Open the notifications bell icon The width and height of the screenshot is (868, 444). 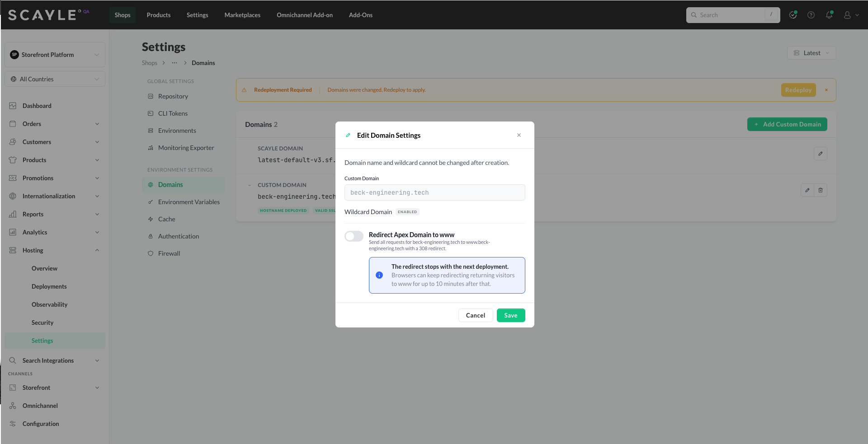pyautogui.click(x=829, y=15)
